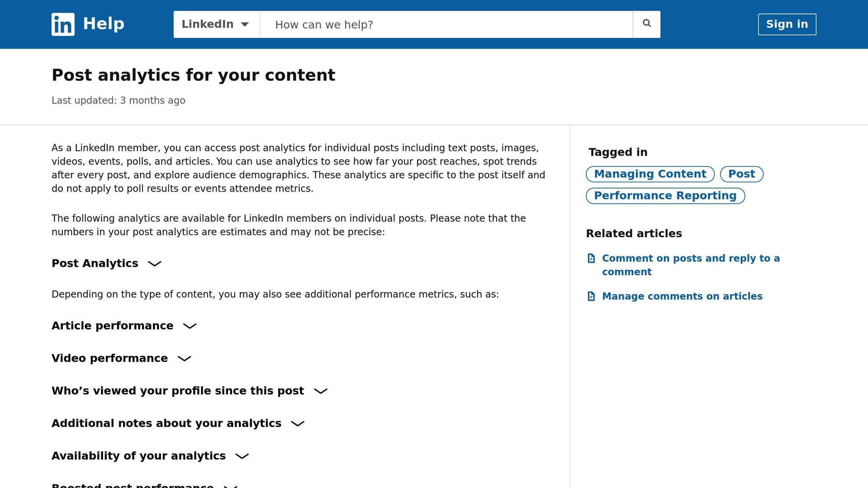
Task: Open the Manage comments on articles link
Action: (x=682, y=297)
